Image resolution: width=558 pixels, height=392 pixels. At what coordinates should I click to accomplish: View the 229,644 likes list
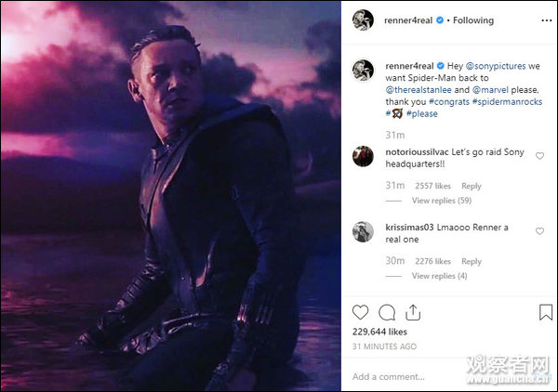click(x=379, y=332)
